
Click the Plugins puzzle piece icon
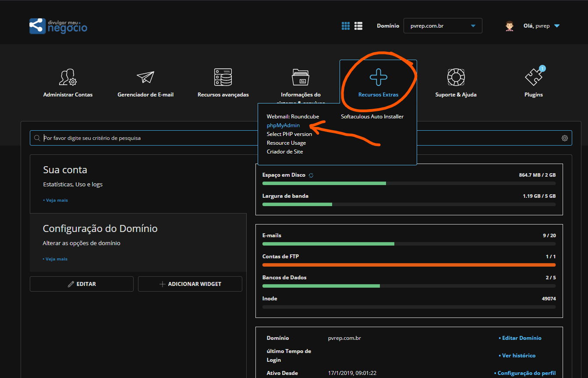(x=533, y=78)
